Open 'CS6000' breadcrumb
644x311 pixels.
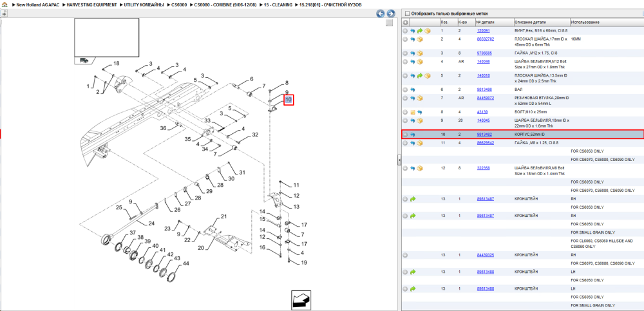pos(179,5)
